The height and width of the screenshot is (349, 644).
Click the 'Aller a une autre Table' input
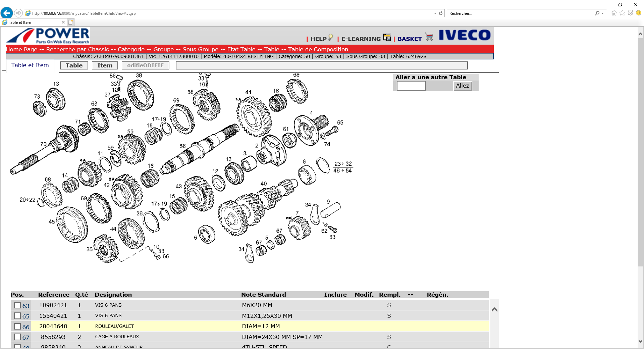click(411, 86)
